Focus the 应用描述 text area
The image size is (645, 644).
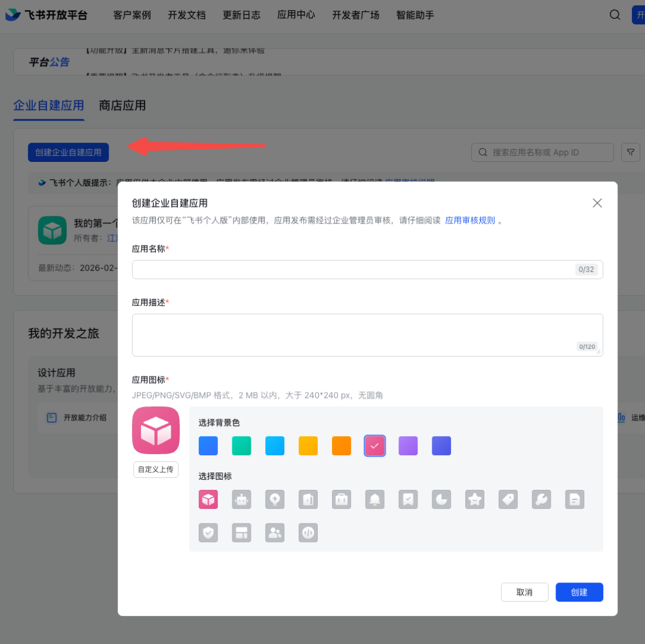pyautogui.click(x=367, y=335)
